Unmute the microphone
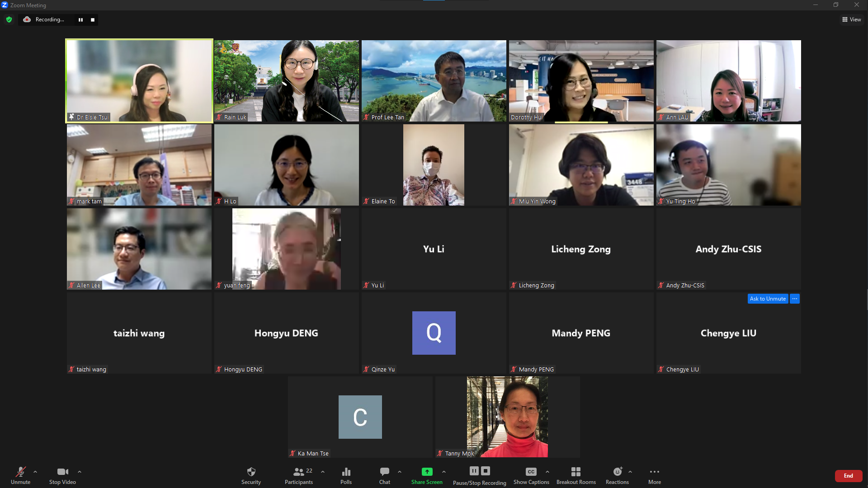The width and height of the screenshot is (868, 488). [20, 472]
